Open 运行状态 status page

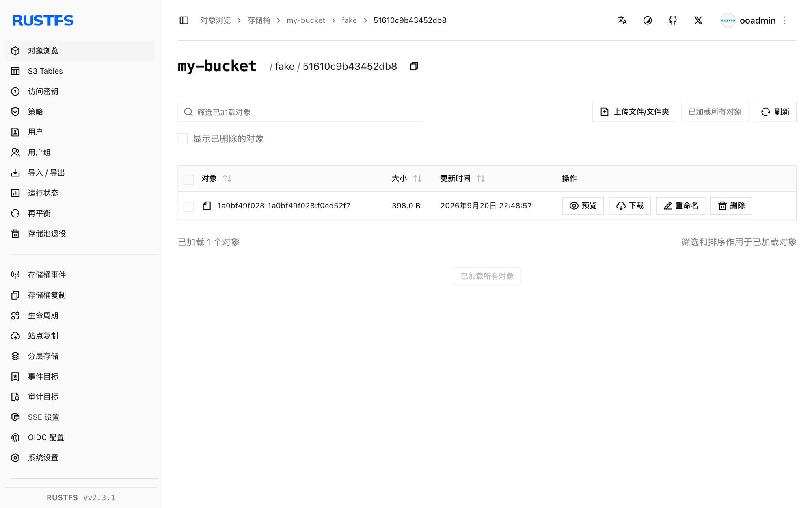[80, 193]
